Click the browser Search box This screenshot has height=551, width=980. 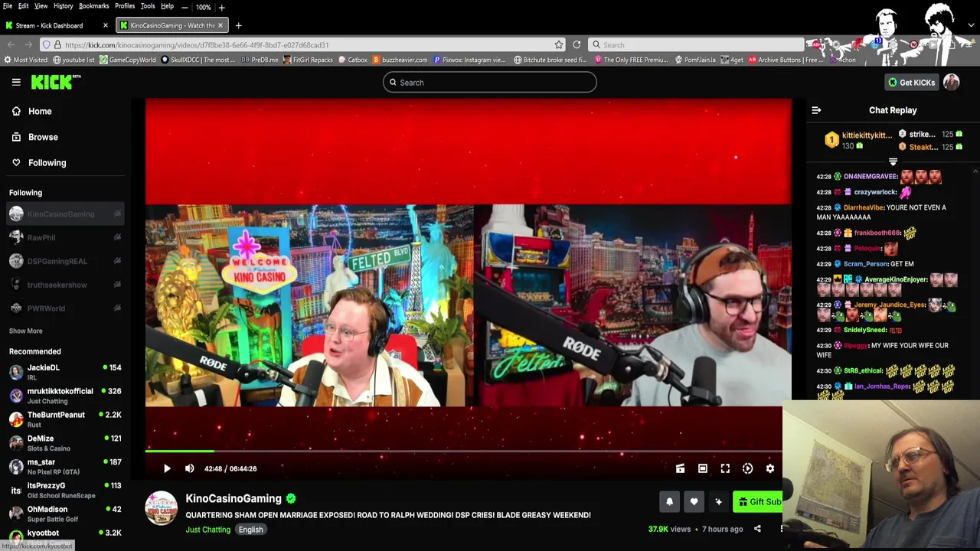(x=697, y=45)
